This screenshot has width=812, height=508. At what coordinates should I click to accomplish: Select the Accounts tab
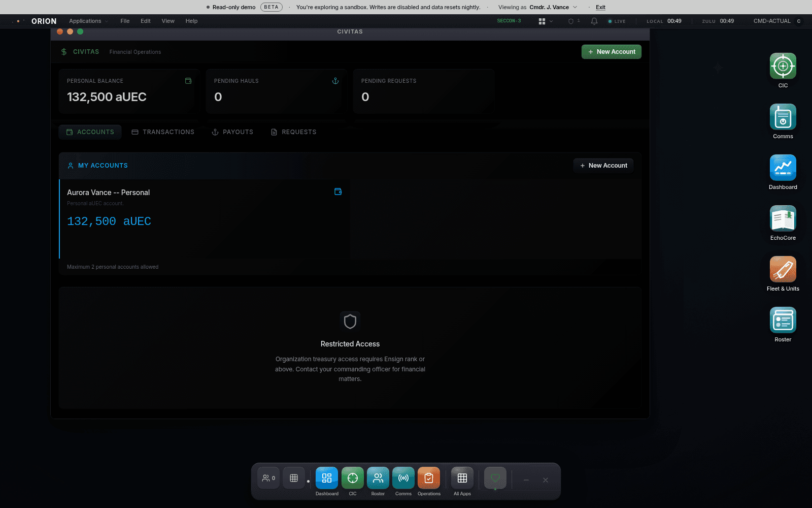click(x=90, y=132)
